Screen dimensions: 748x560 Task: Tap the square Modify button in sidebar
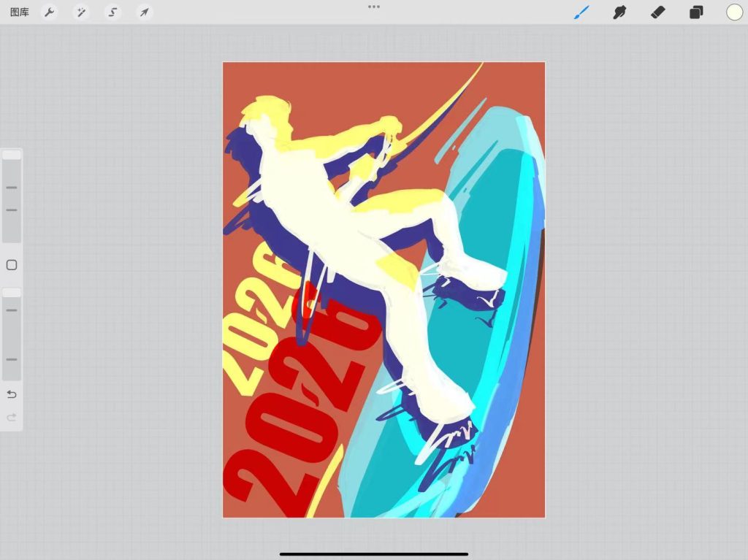pyautogui.click(x=12, y=265)
